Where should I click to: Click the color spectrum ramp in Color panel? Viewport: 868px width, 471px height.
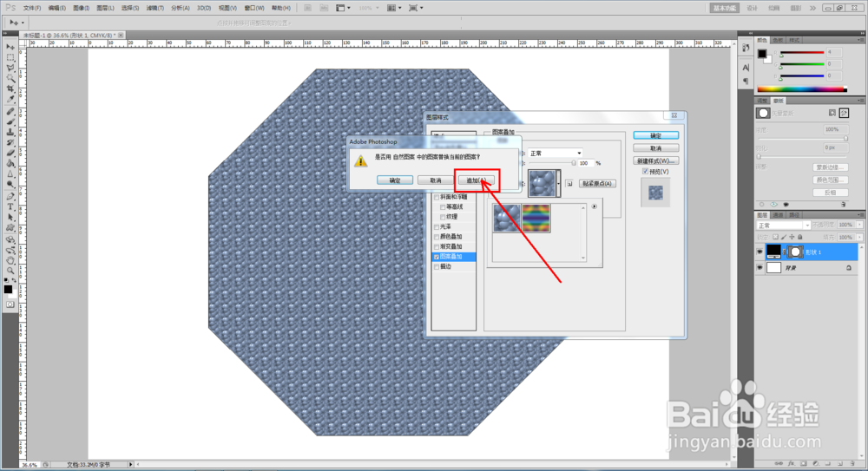[x=801, y=89]
